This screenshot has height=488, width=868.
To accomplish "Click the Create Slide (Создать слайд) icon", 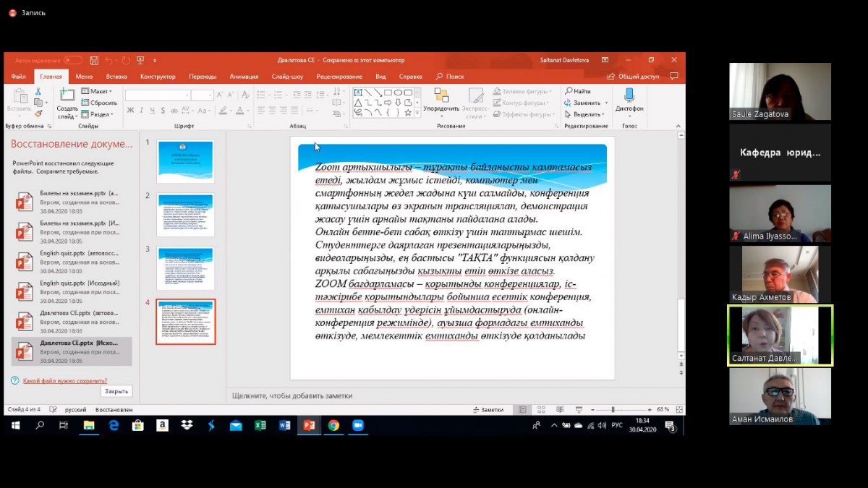I will tap(67, 95).
